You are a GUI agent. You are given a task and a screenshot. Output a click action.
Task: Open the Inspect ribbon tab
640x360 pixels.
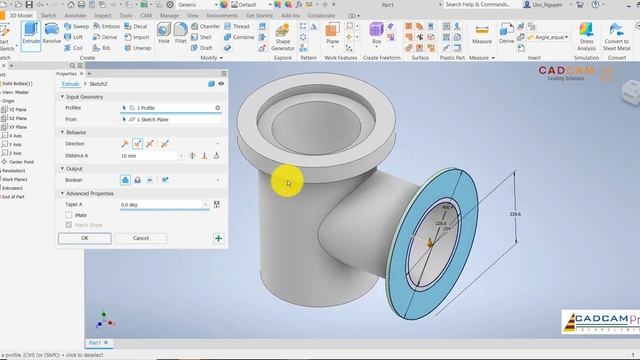(x=102, y=16)
